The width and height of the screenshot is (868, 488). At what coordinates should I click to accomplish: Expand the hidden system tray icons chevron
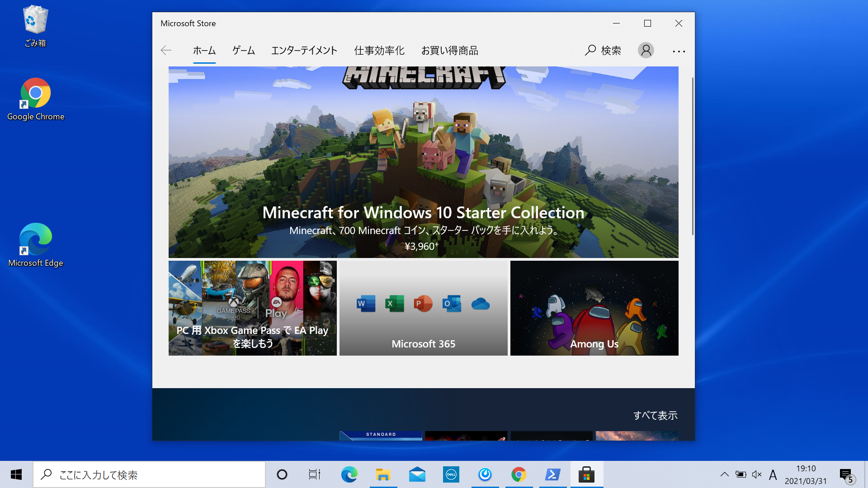(724, 474)
